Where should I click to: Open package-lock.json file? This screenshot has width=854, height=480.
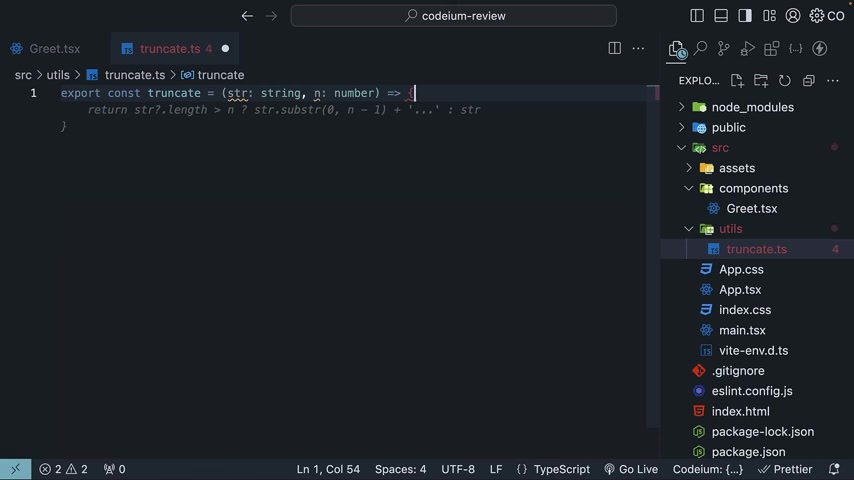tap(757, 432)
